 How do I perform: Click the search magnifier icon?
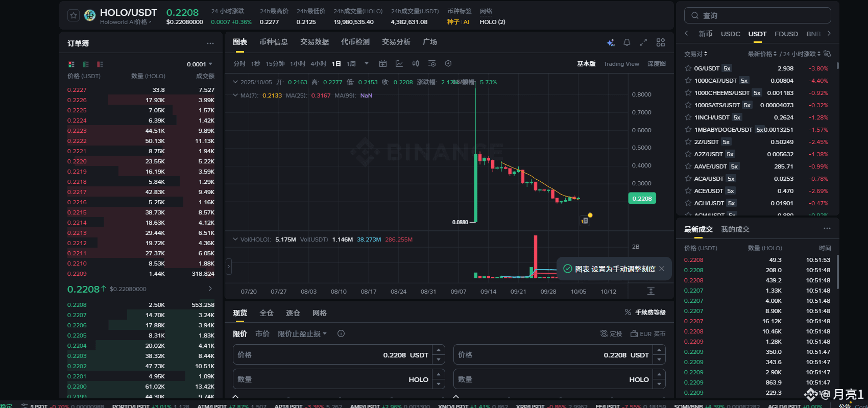point(695,16)
